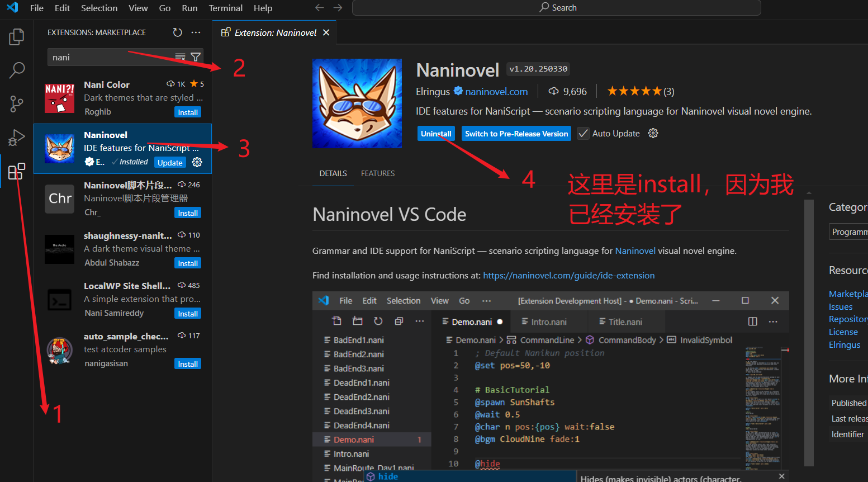Open the Terminal menu

(226, 8)
